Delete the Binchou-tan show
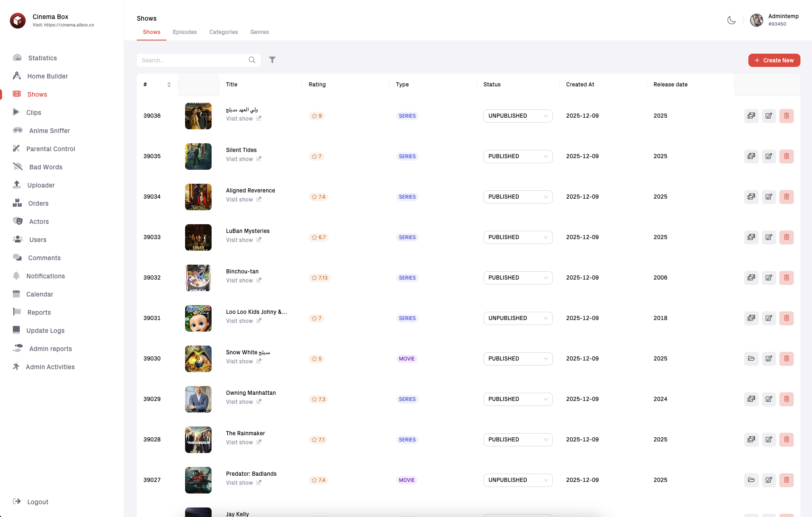 pyautogui.click(x=786, y=277)
